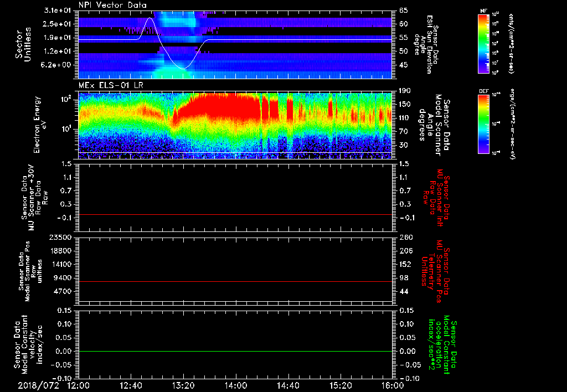The image size is (567, 392).
Task: Click the 15:20 time axis label
Action: pyautogui.click(x=341, y=386)
